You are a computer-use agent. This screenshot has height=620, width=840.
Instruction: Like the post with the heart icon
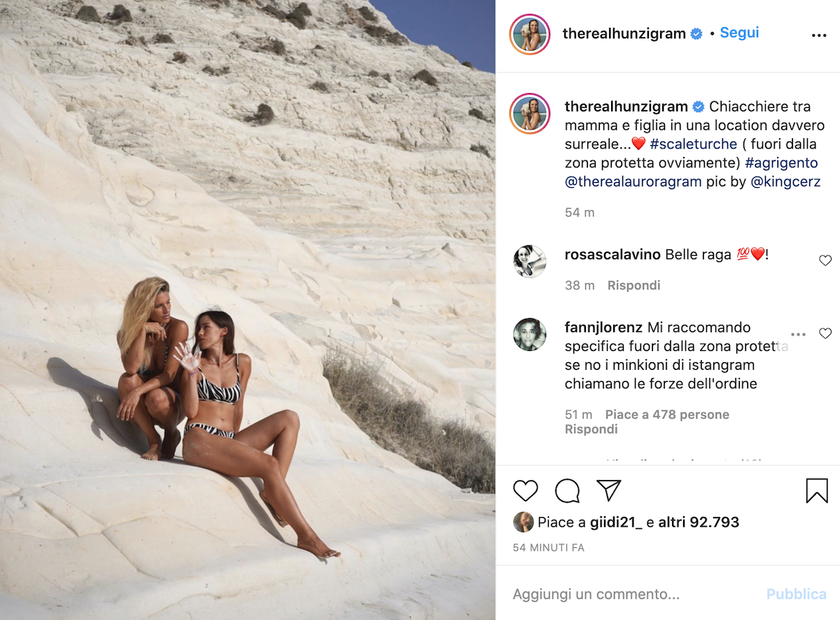pyautogui.click(x=526, y=491)
